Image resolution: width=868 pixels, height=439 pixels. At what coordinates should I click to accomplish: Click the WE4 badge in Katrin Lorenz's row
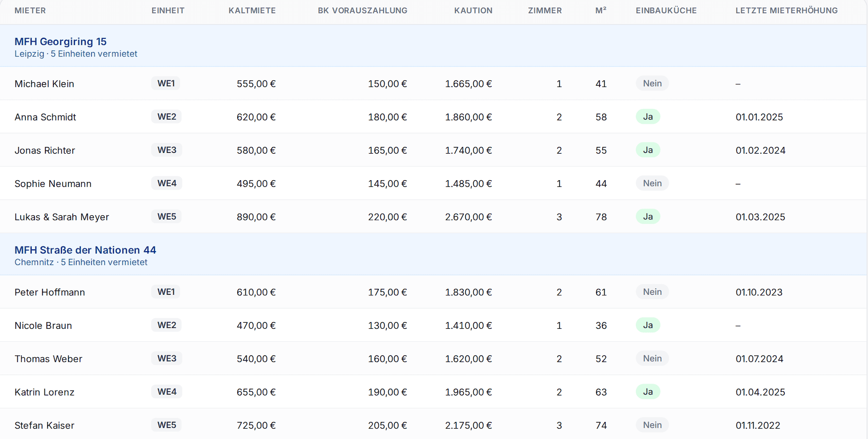coord(167,392)
